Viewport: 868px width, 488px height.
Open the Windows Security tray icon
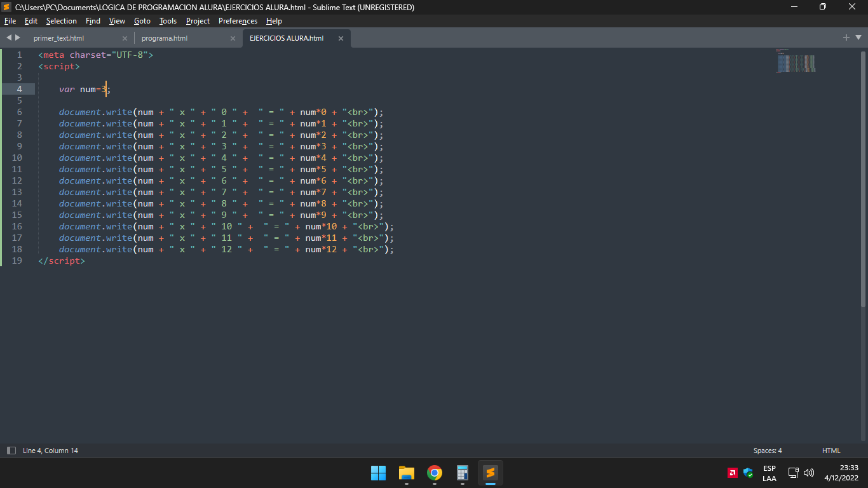(748, 473)
